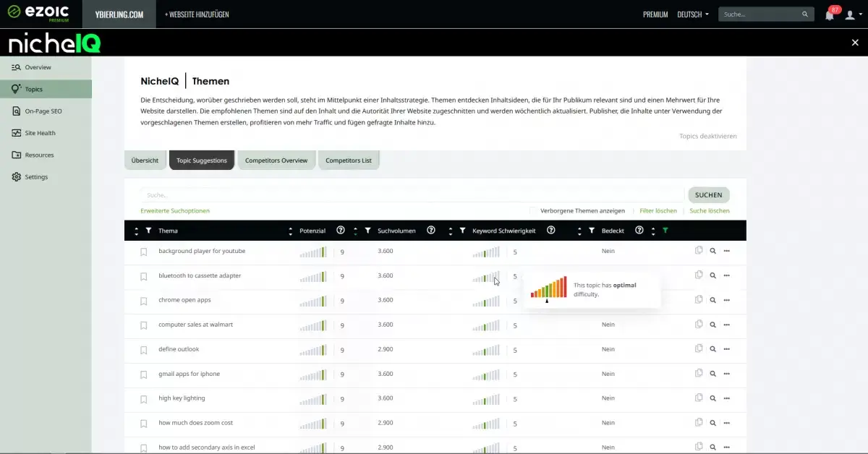Click the 'Erweiterte Suchoptionen' link
The image size is (868, 454).
coord(175,211)
